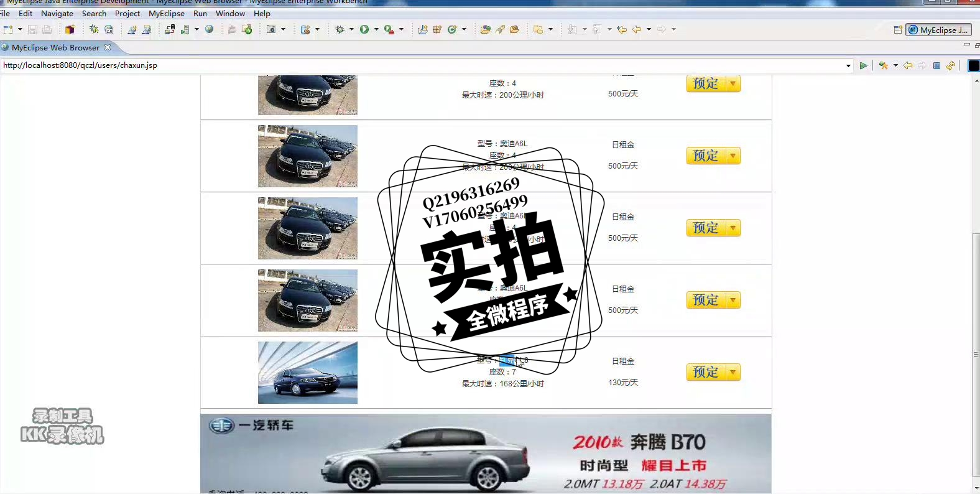The height and width of the screenshot is (494, 980).
Task: Click the scrollbar up arrow
Action: (x=976, y=80)
